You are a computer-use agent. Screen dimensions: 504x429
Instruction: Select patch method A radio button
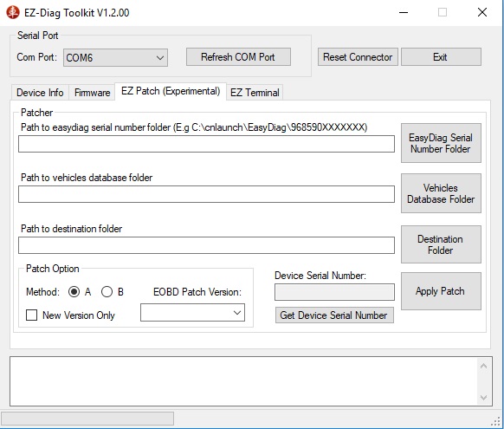74,292
